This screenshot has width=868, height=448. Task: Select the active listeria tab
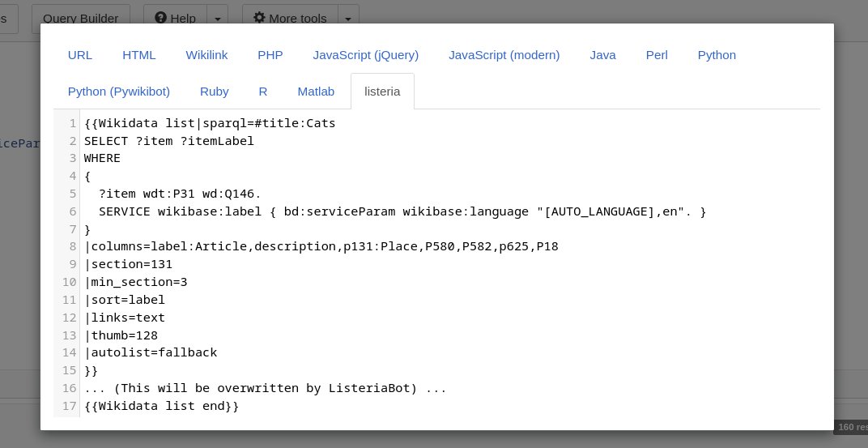click(382, 92)
